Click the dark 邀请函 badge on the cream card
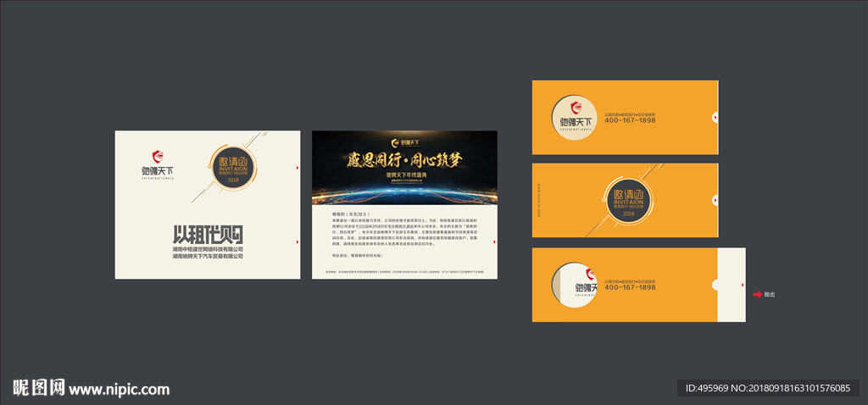868x405 pixels. tap(233, 166)
